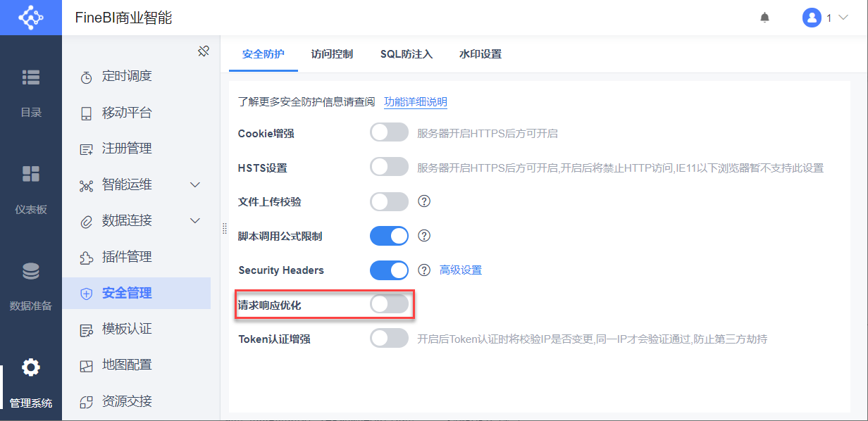
Task: Open the 数据准备 data preparation icon
Action: point(31,271)
